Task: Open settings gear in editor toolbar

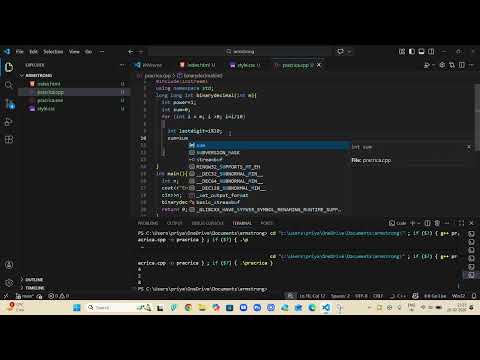Action: pos(442,65)
